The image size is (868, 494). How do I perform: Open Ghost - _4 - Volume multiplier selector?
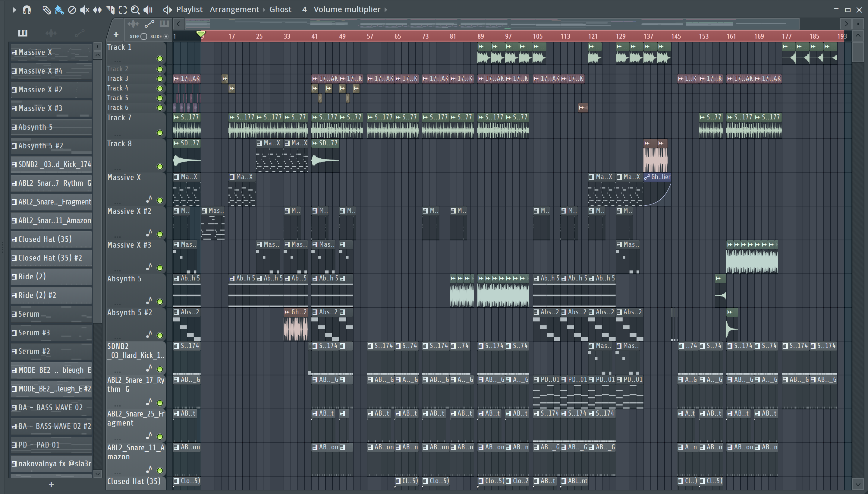325,10
